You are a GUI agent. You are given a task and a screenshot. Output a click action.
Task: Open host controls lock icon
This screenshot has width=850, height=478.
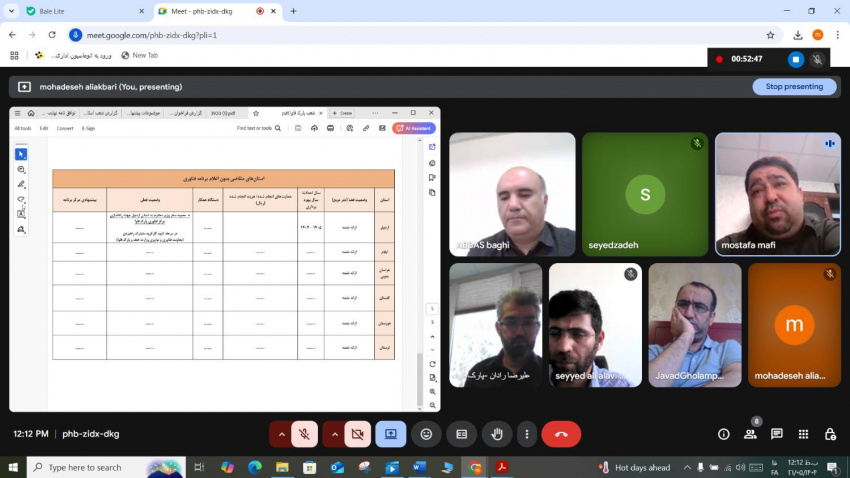click(x=830, y=434)
